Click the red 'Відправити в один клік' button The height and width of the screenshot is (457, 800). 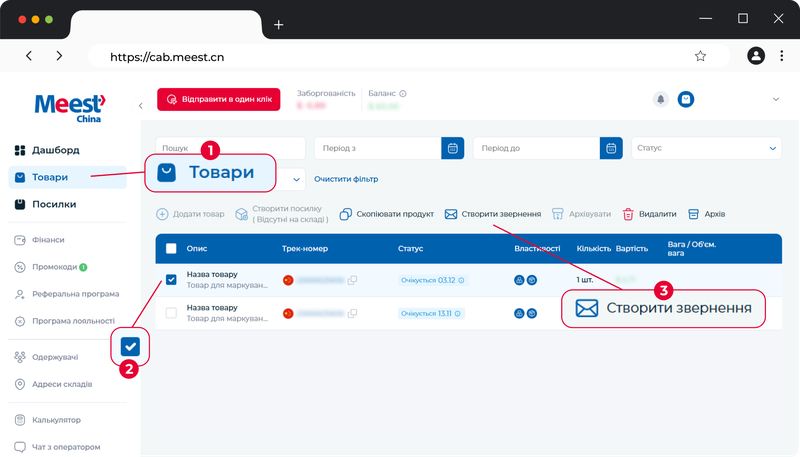pos(219,99)
